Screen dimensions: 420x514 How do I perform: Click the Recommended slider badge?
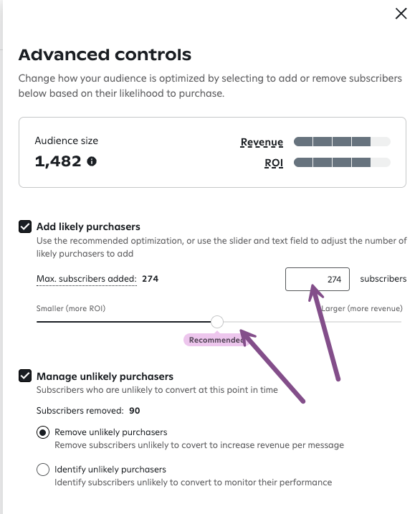215,340
